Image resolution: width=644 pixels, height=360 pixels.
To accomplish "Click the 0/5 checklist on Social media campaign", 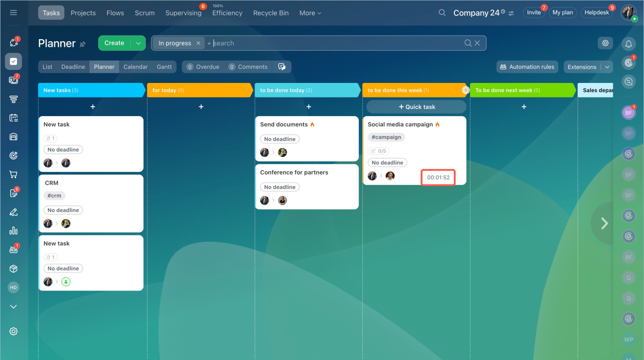I will pyautogui.click(x=378, y=151).
